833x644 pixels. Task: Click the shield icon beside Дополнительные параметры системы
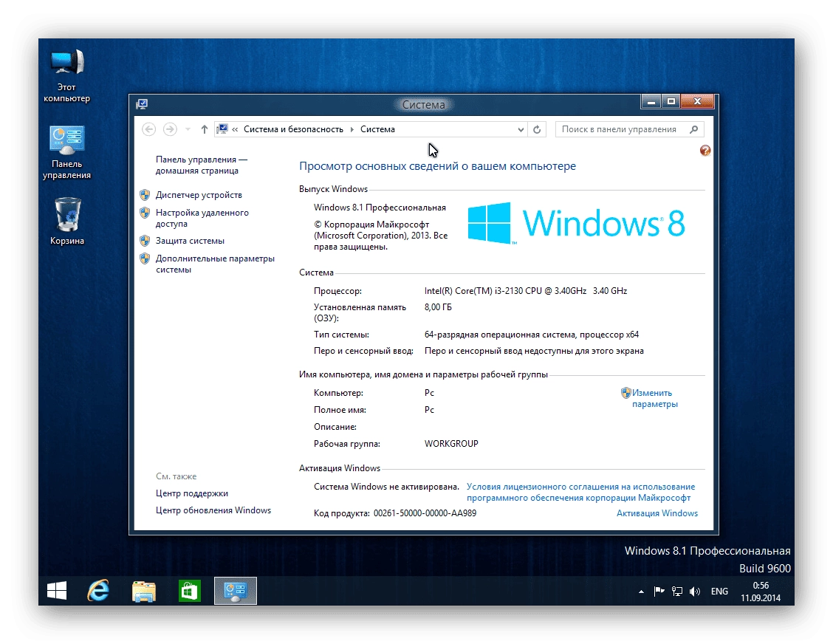coord(145,258)
